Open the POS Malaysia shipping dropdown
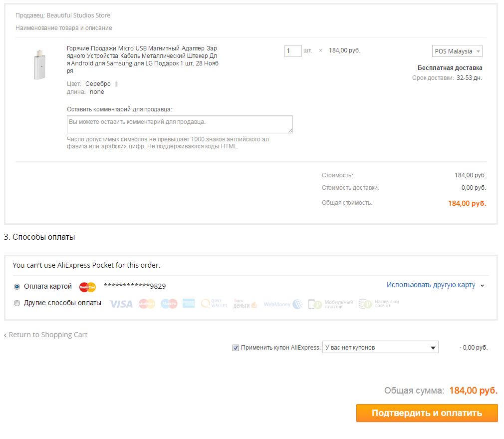 (457, 51)
